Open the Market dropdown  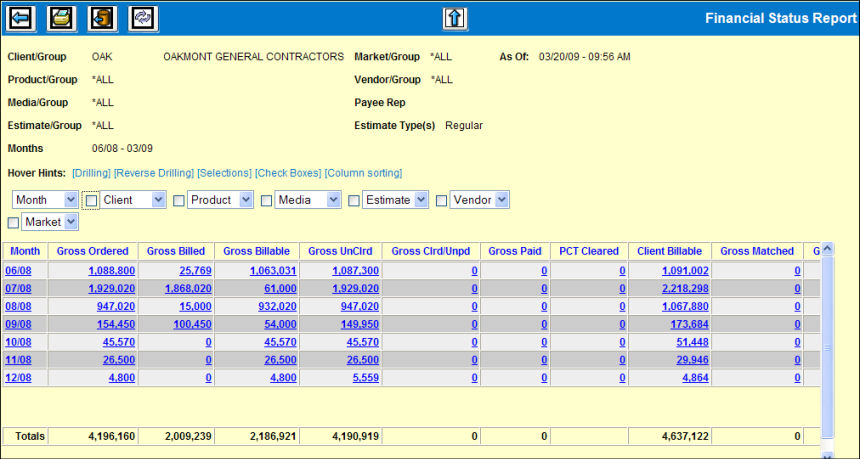(x=50, y=222)
